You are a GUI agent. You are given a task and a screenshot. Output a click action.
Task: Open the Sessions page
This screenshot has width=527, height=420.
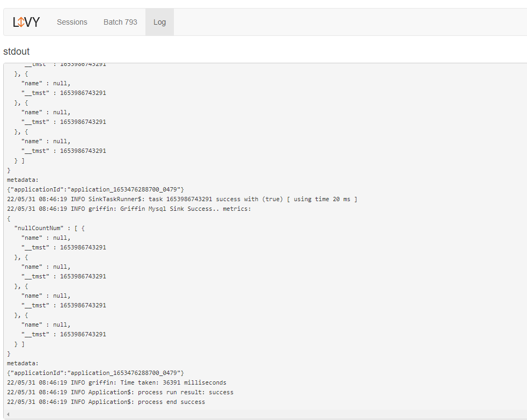click(x=72, y=22)
